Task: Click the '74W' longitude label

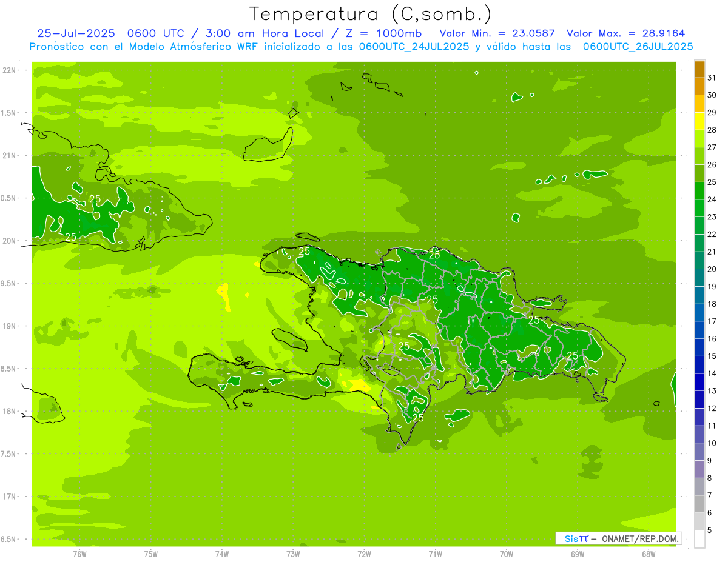Action: (x=222, y=554)
